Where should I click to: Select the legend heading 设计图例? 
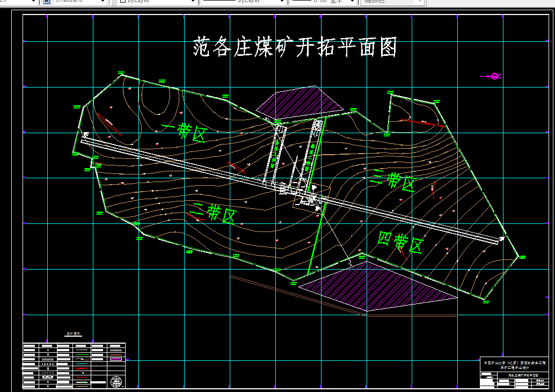(x=74, y=333)
